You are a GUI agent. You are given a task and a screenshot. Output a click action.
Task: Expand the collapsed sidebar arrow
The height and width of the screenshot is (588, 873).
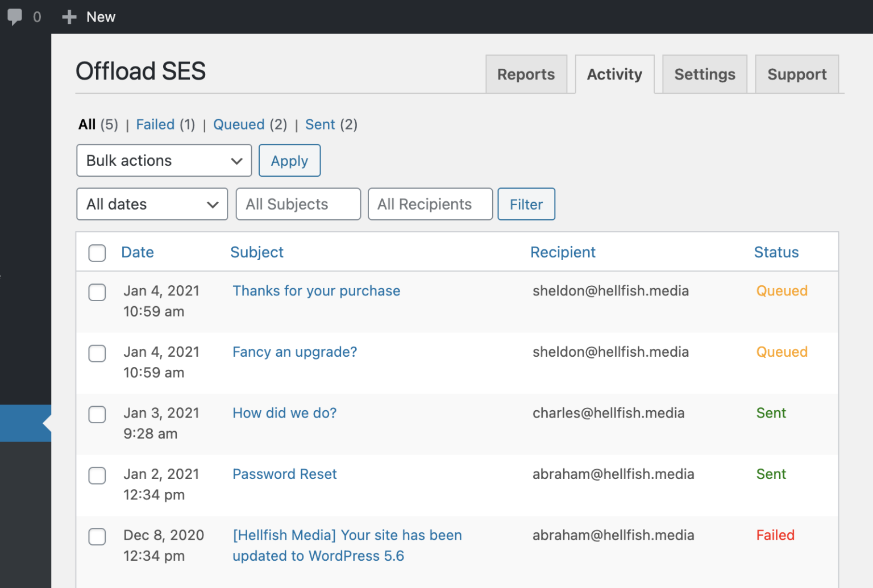click(26, 423)
